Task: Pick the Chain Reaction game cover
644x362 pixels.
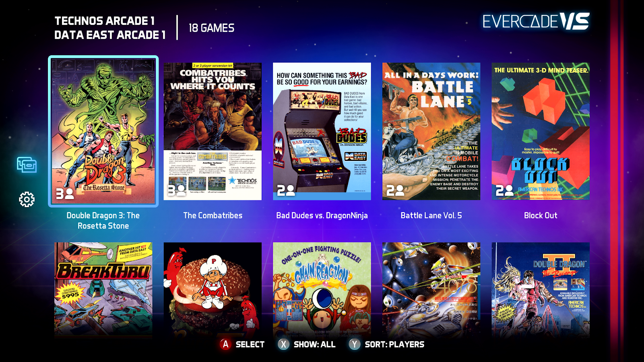Action: tap(322, 290)
